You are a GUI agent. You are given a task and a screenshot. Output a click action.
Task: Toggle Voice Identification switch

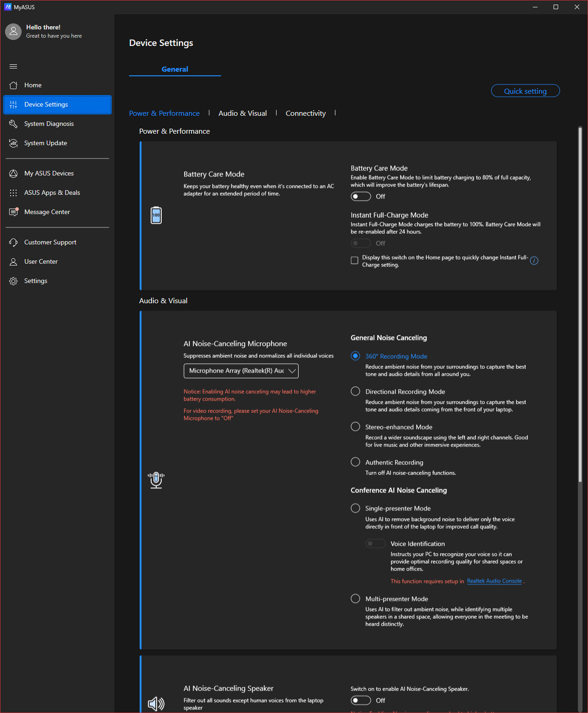pyautogui.click(x=375, y=543)
